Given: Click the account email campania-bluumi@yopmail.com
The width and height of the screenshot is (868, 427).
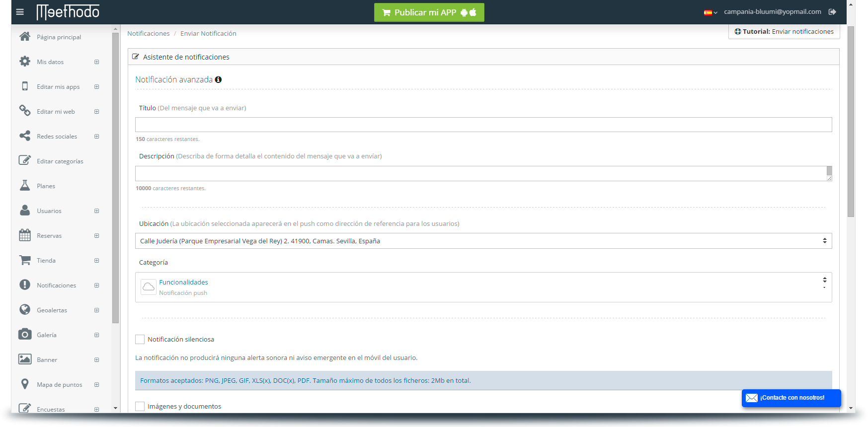Looking at the screenshot, I should 772,12.
